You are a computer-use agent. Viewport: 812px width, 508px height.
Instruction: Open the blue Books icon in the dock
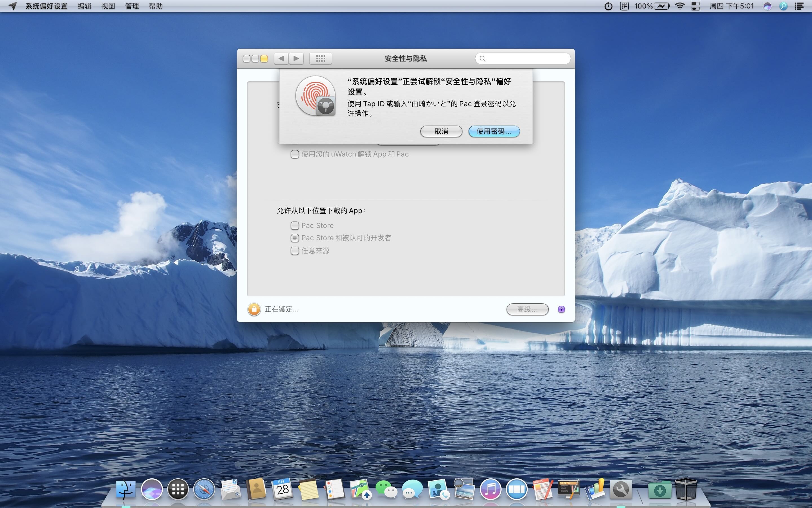pyautogui.click(x=517, y=489)
